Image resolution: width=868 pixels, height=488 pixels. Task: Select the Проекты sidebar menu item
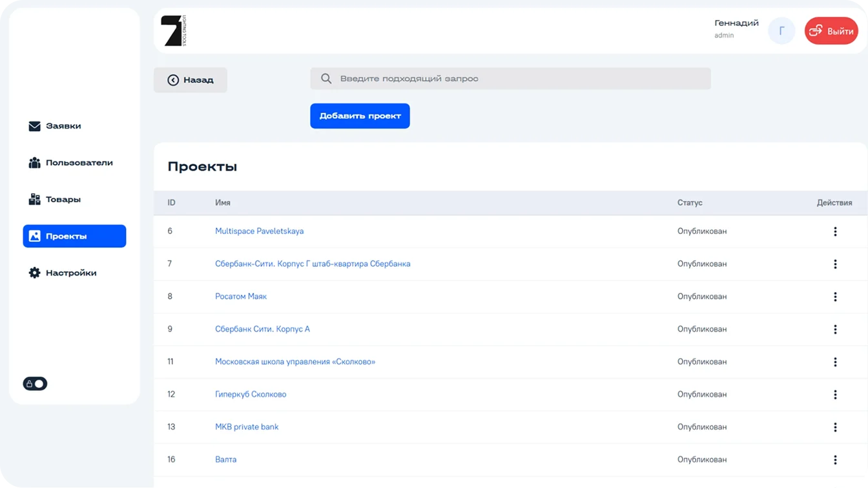tap(74, 237)
